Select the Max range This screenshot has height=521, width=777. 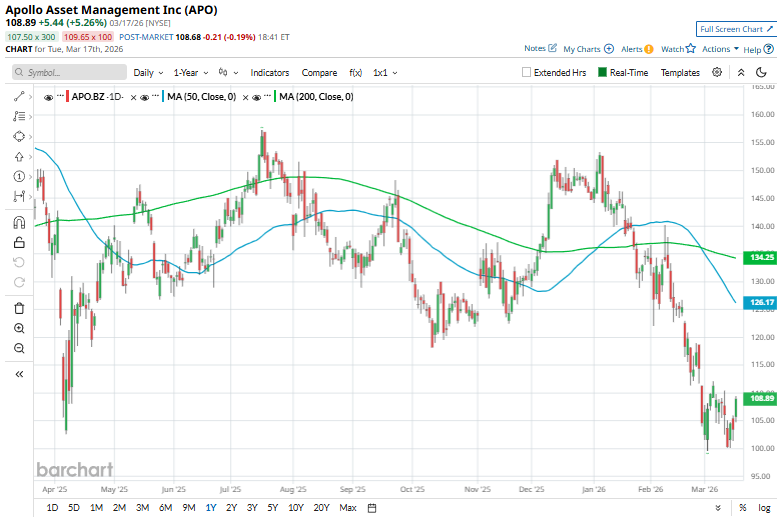[348, 508]
